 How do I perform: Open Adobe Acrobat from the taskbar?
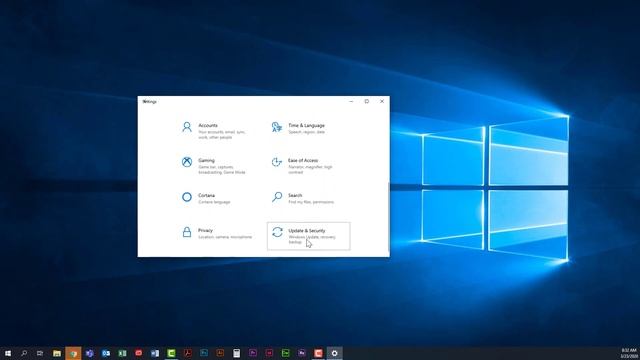pyautogui.click(x=187, y=353)
